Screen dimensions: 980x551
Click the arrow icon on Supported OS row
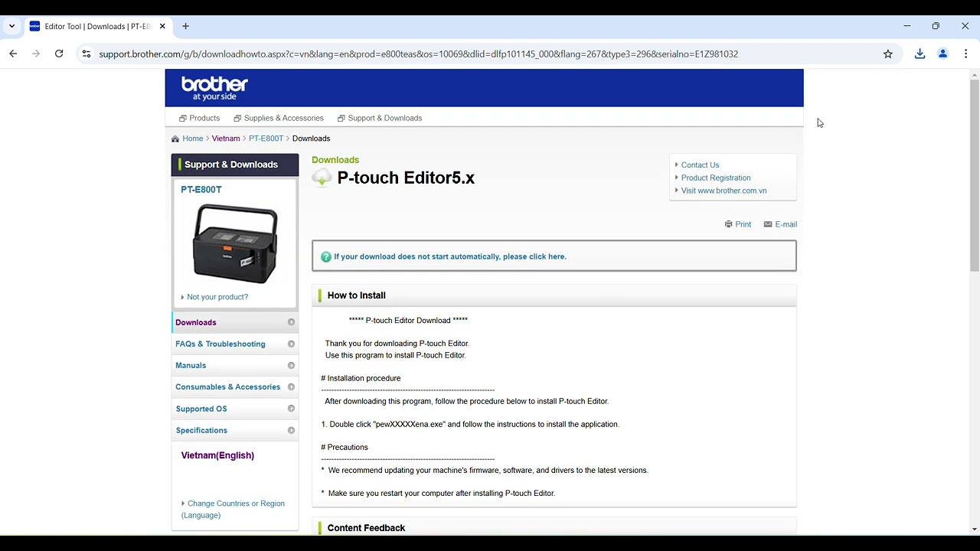[291, 409]
